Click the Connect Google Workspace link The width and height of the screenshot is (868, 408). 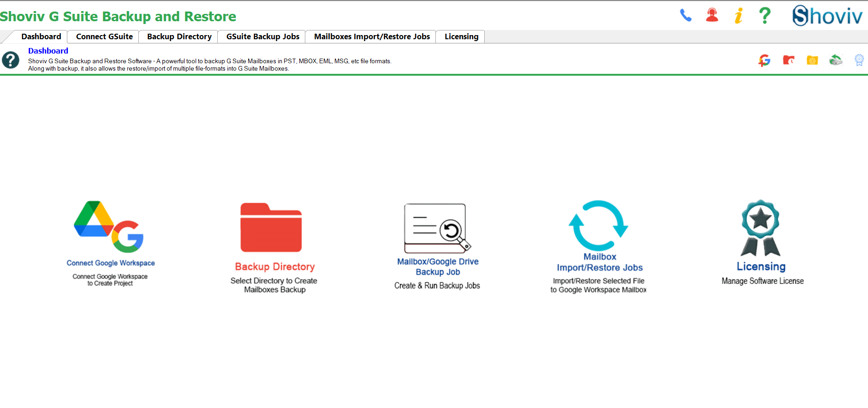pos(111,263)
